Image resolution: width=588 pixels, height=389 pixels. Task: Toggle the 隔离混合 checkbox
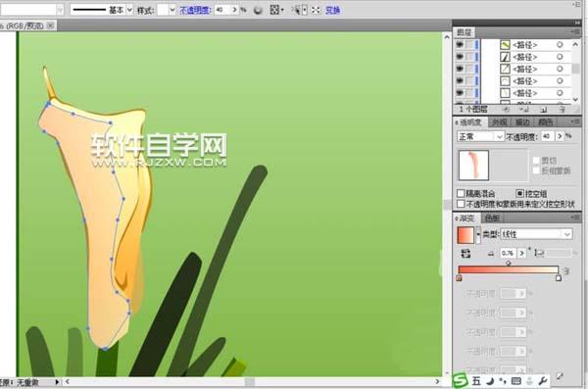[x=461, y=194]
